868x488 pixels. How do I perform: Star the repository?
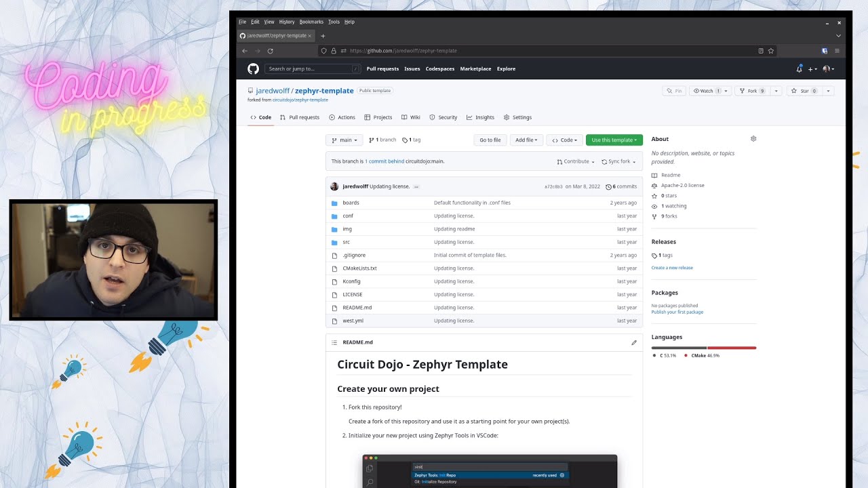pos(804,91)
